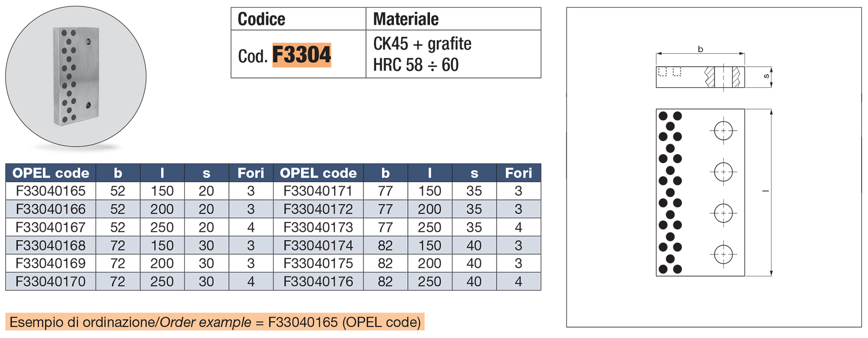Image resolution: width=868 pixels, height=338 pixels.
Task: Select the highlighted F3304 code
Action: pos(302,55)
